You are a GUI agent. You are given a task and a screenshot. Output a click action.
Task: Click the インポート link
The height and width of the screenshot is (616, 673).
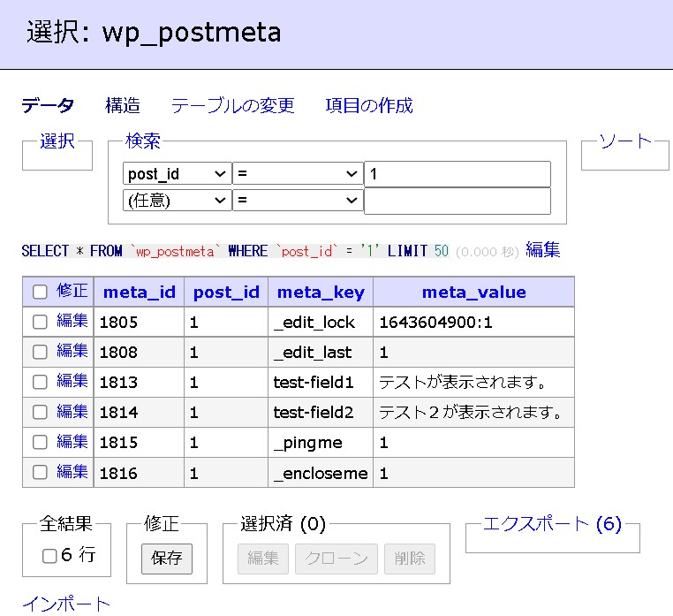click(x=66, y=605)
